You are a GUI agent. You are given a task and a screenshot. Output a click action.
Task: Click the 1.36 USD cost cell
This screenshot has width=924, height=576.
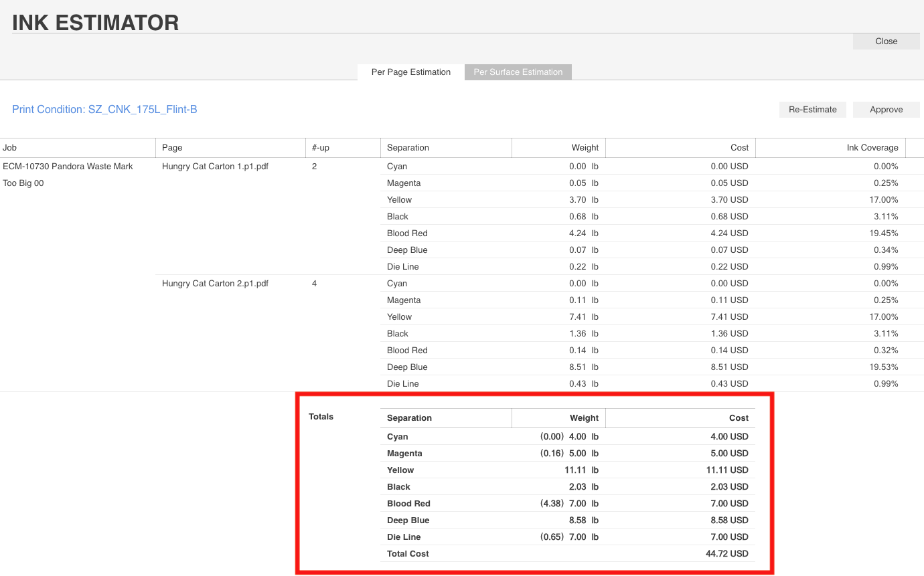(x=729, y=334)
